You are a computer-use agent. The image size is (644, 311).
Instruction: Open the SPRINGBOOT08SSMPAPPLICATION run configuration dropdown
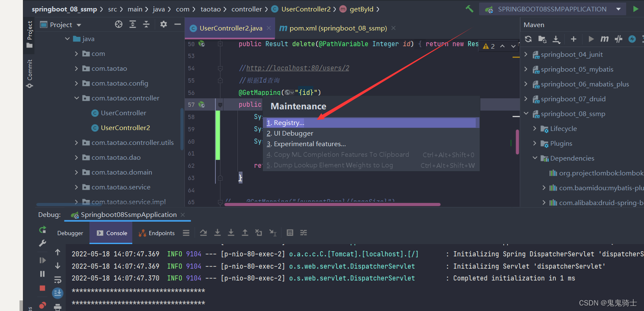coord(553,9)
